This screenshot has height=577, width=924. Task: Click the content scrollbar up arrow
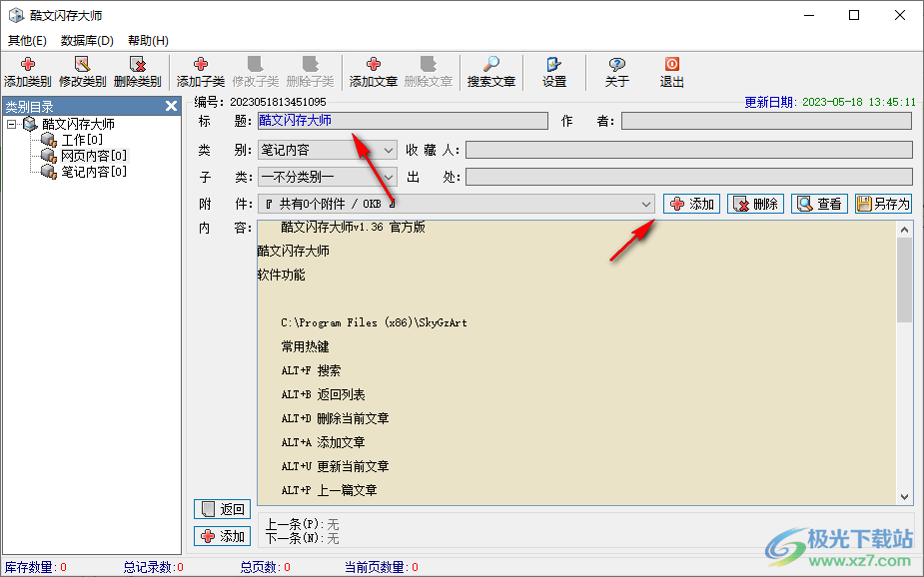coord(905,230)
